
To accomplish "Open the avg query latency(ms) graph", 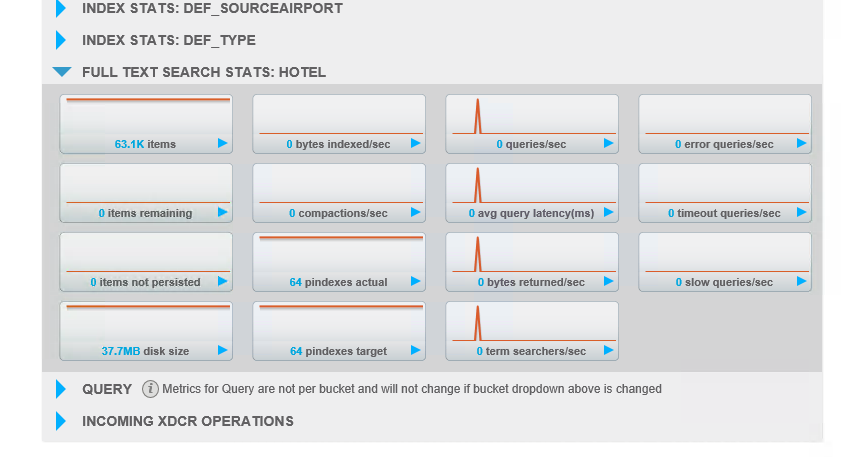I will (532, 192).
